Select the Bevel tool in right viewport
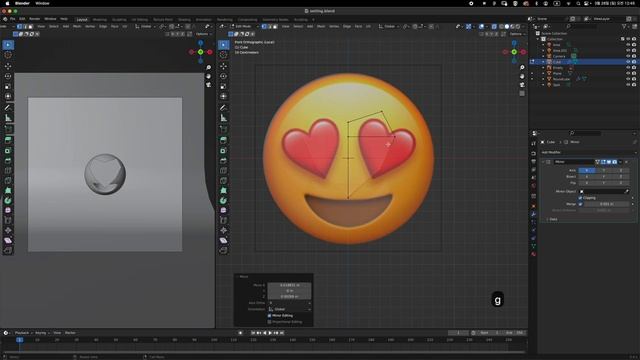The image size is (640, 360). click(223, 160)
